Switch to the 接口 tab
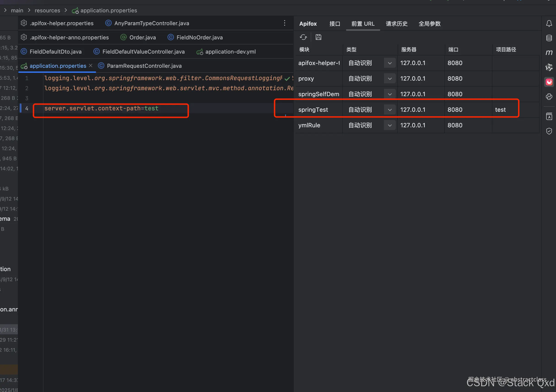556x392 pixels. click(335, 24)
